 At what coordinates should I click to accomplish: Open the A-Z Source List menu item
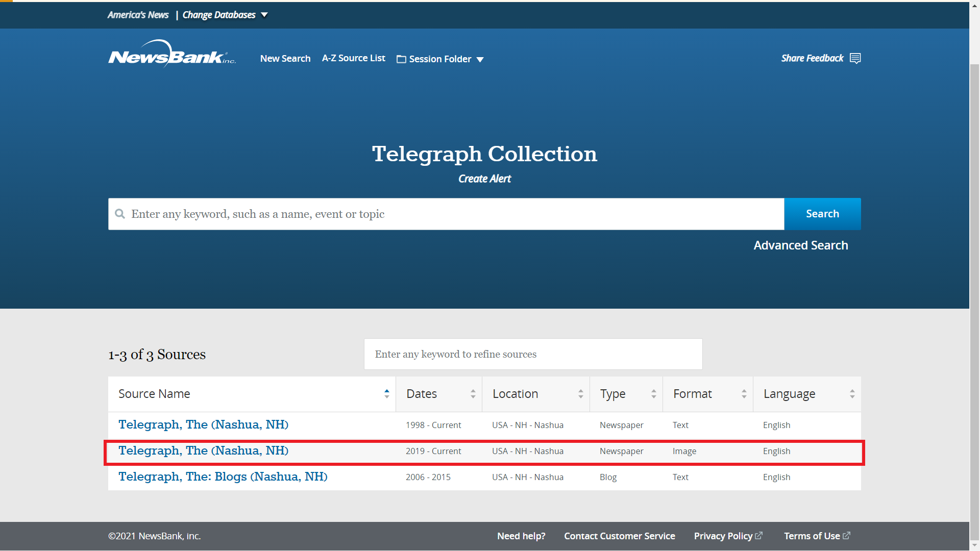(354, 58)
